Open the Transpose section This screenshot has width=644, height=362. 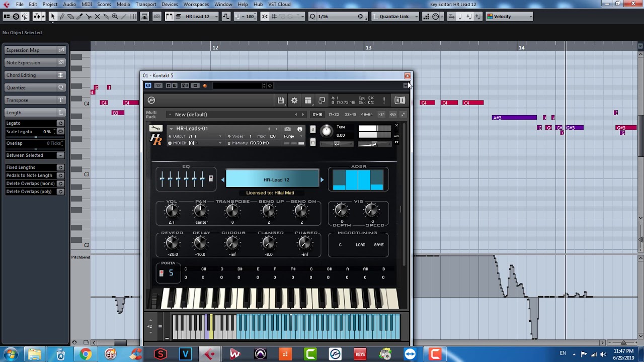tap(35, 100)
